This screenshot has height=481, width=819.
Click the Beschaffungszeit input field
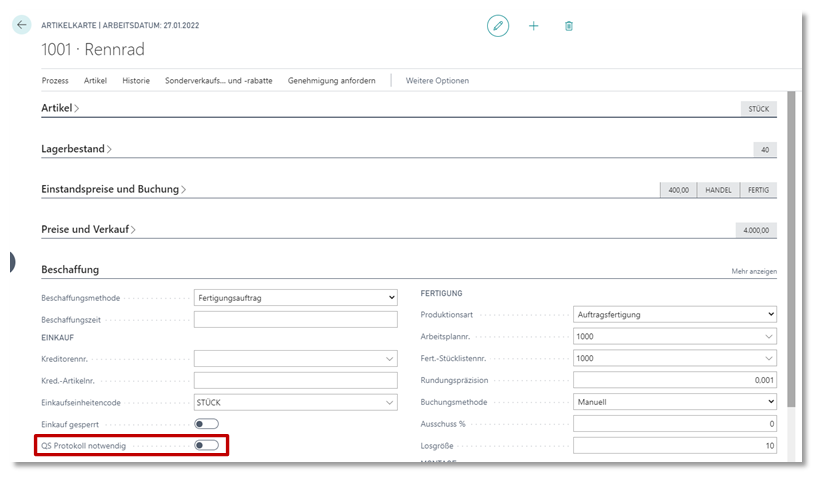click(x=296, y=320)
